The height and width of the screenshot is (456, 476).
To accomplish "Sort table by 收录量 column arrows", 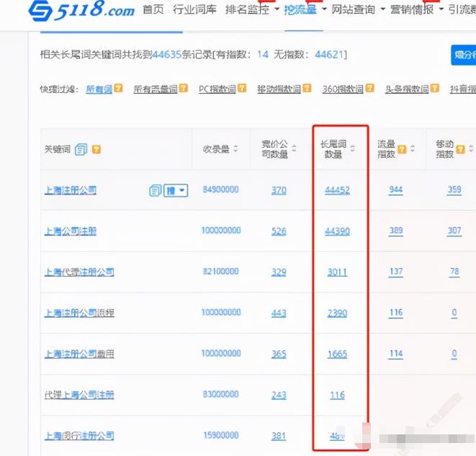I will pyautogui.click(x=235, y=149).
